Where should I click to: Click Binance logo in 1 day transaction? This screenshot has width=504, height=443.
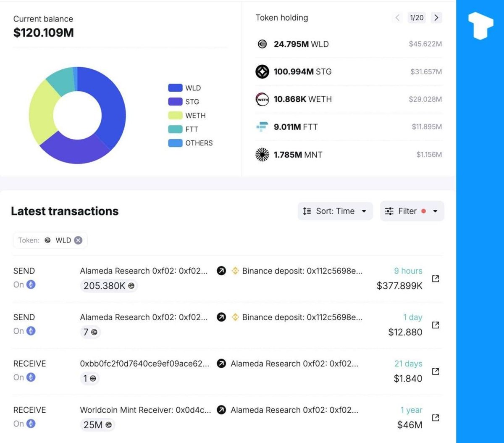click(235, 317)
